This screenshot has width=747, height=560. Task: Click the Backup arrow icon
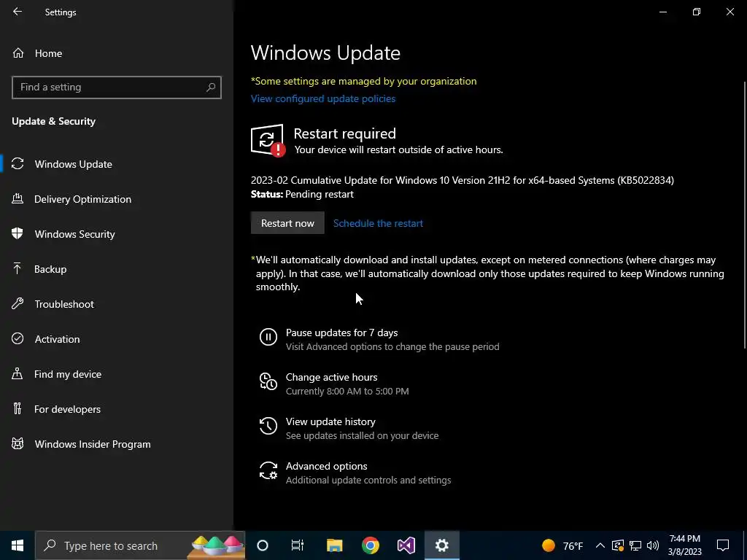tap(18, 269)
